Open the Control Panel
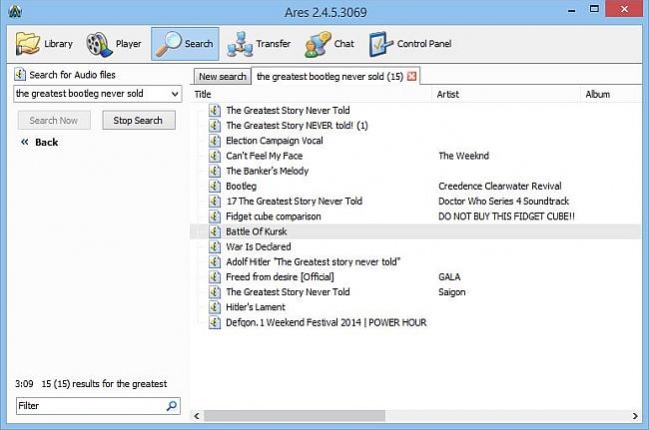This screenshot has width=649, height=430. pos(410,44)
